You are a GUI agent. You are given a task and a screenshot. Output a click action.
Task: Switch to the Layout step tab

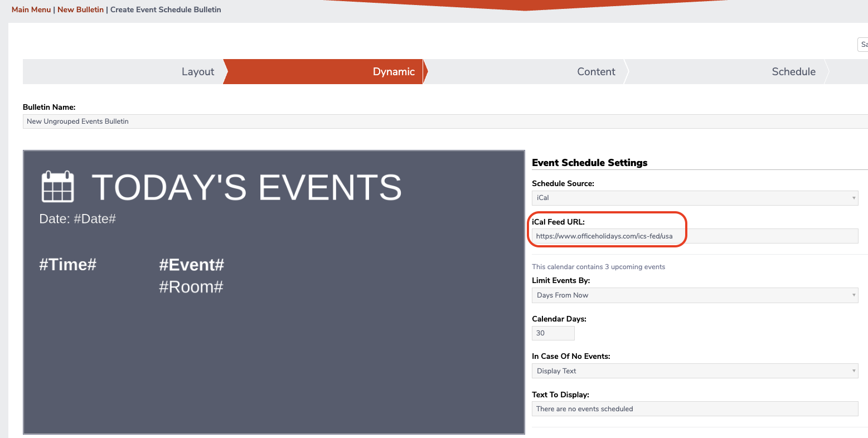(123, 71)
